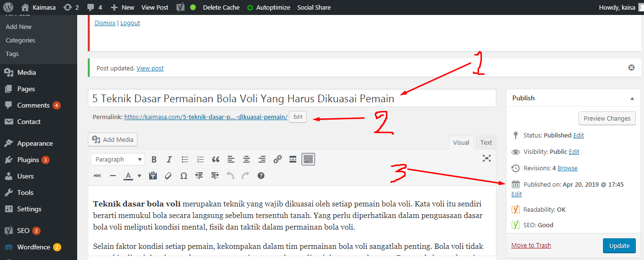Toggle bold formatting
This screenshot has height=260, width=644.
154,159
